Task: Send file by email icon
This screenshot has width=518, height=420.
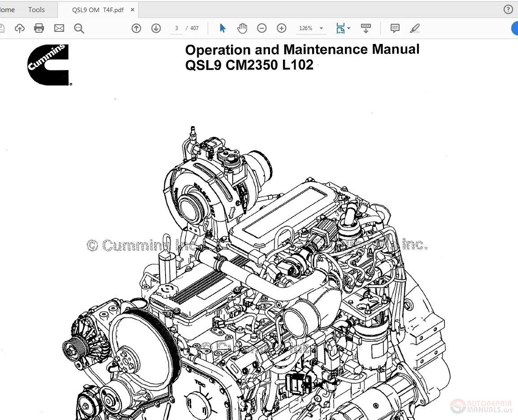Action: click(59, 28)
